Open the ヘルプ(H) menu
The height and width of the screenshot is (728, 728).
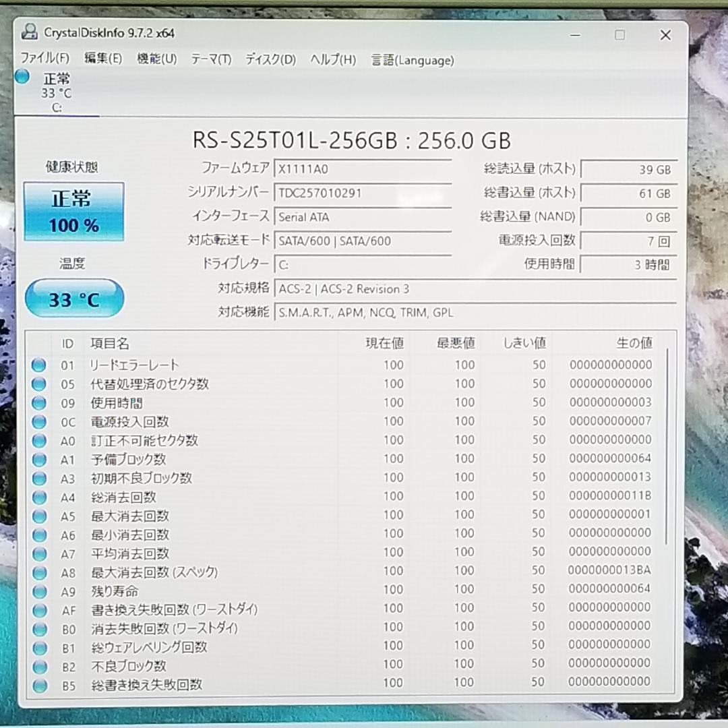click(333, 60)
